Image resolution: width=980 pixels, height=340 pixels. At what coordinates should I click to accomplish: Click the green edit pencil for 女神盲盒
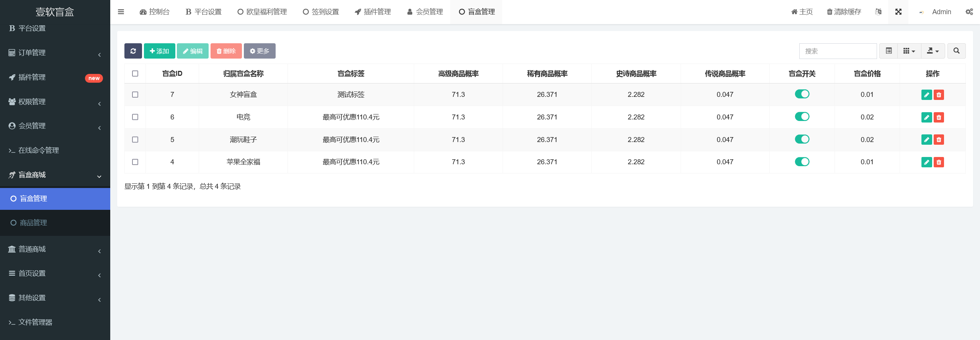pos(926,95)
